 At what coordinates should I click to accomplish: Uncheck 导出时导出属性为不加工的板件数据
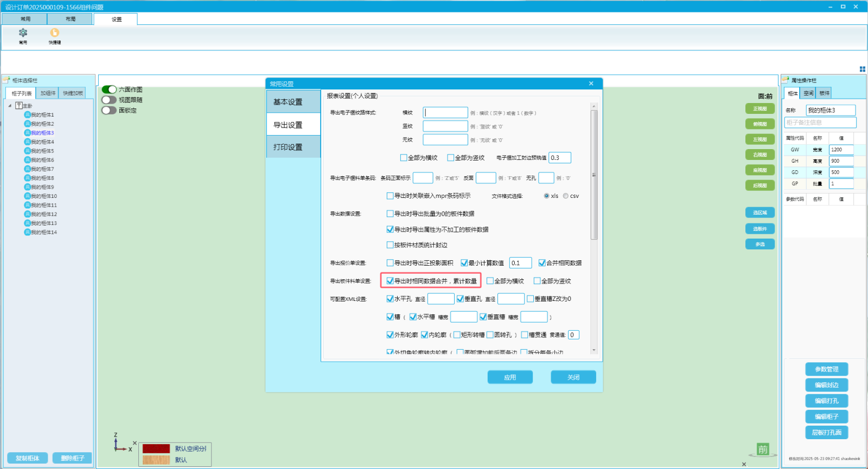(390, 229)
